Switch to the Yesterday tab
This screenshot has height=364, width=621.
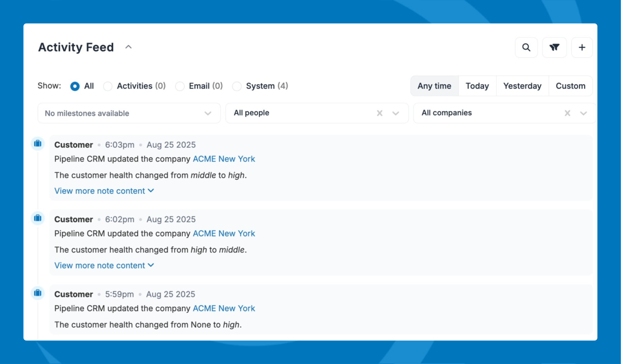(x=522, y=86)
